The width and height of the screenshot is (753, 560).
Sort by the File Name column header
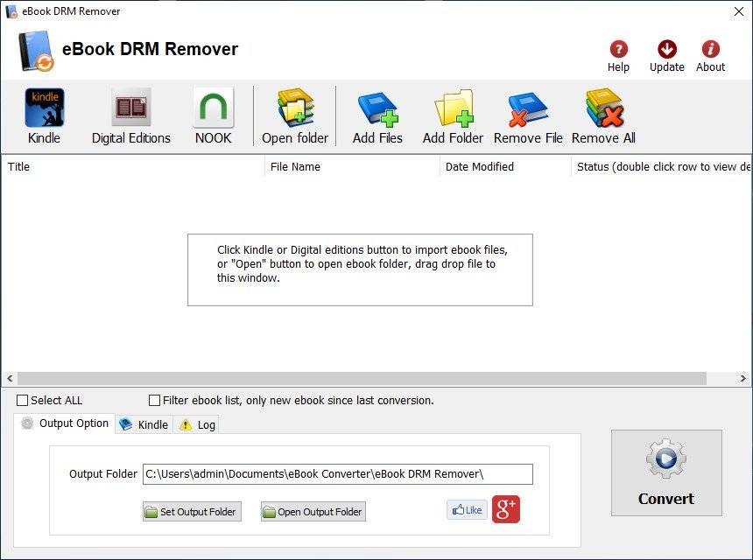352,167
